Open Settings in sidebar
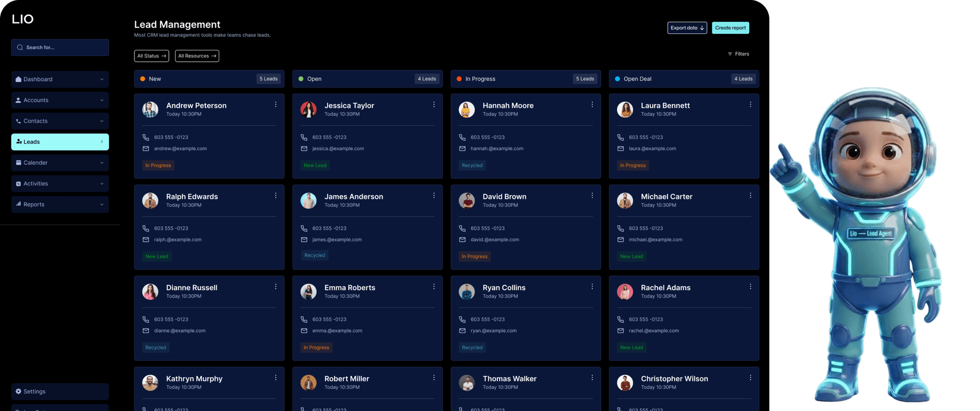Viewport: 980px width, 411px height. (60, 391)
